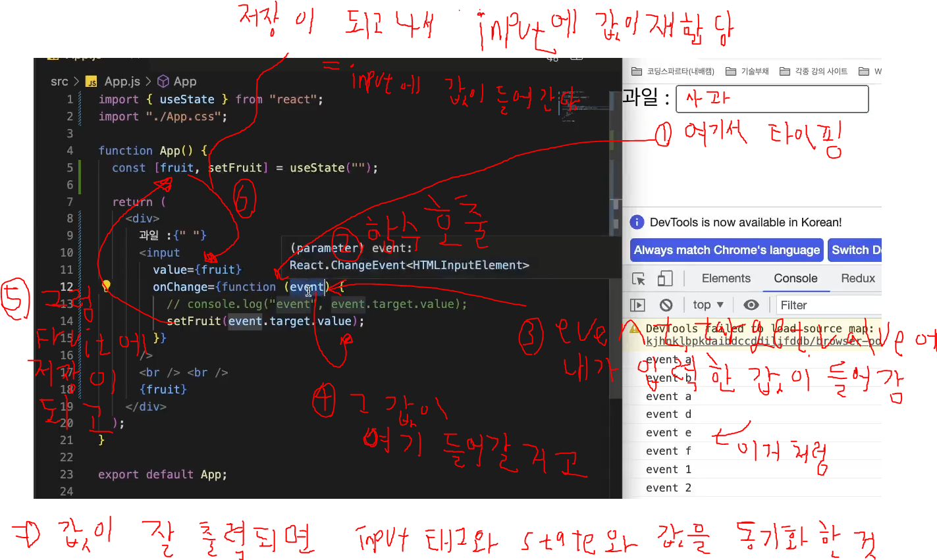The image size is (937, 560).
Task: Click the '<br /> <br />' tags on line 17
Action: click(x=183, y=372)
